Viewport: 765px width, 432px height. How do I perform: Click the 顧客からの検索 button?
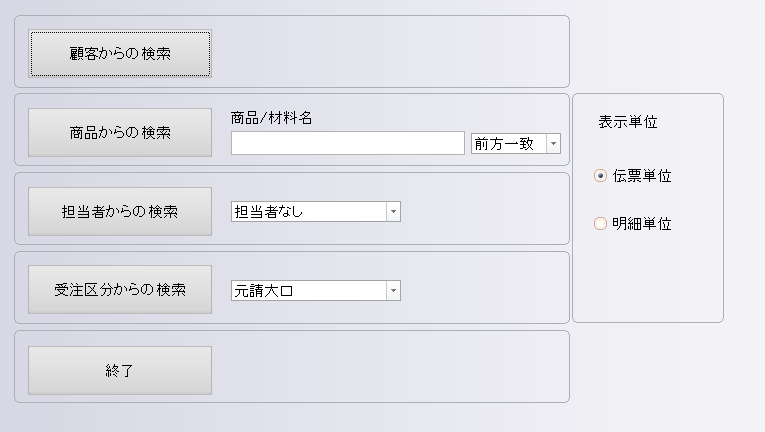click(x=120, y=54)
